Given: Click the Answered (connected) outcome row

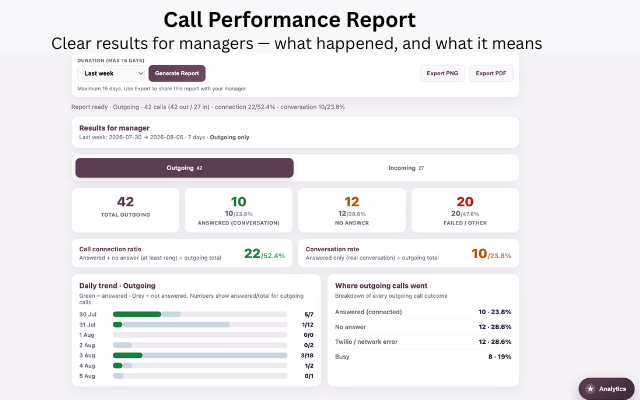Looking at the screenshot, I should [x=423, y=312].
